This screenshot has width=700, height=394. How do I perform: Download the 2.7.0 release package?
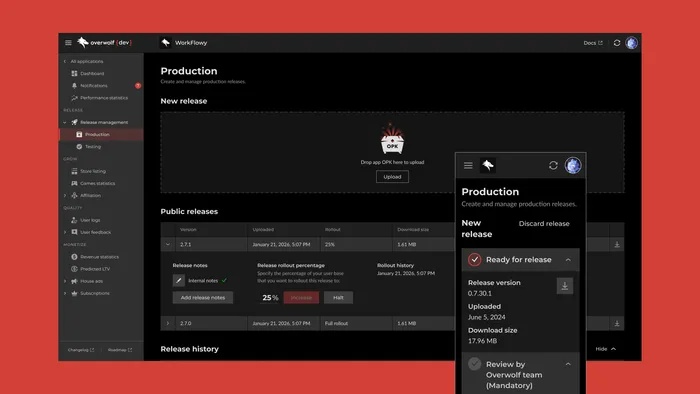point(617,323)
